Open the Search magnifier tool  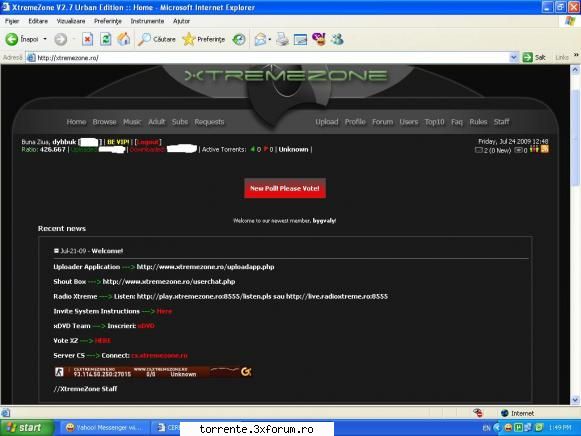(144, 39)
